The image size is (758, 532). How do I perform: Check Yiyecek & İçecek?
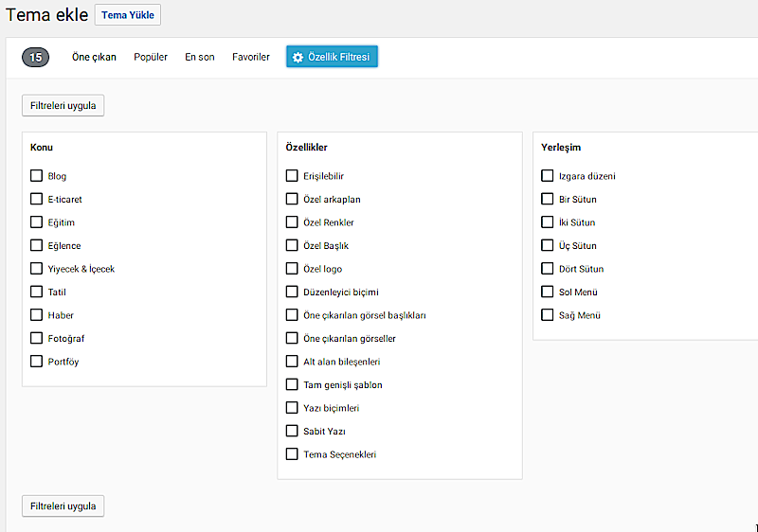coord(36,268)
